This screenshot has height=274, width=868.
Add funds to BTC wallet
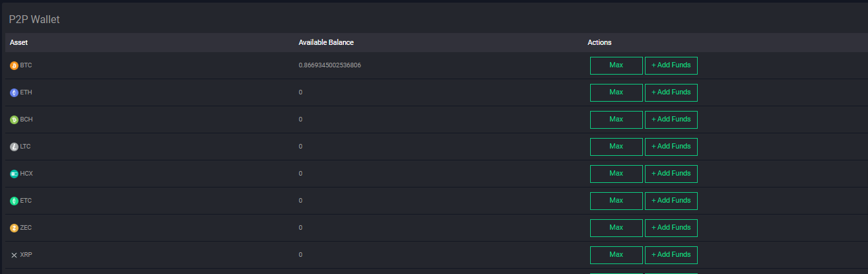671,65
